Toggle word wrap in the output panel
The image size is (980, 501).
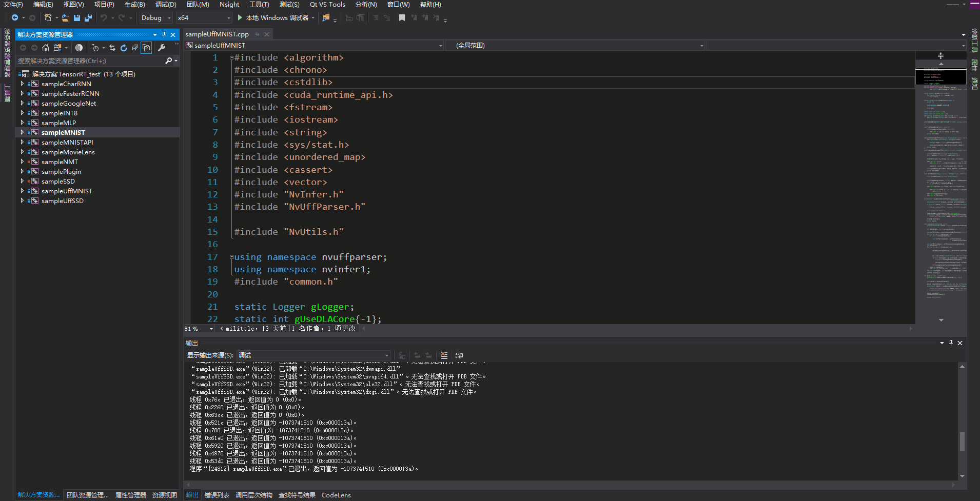pos(459,355)
